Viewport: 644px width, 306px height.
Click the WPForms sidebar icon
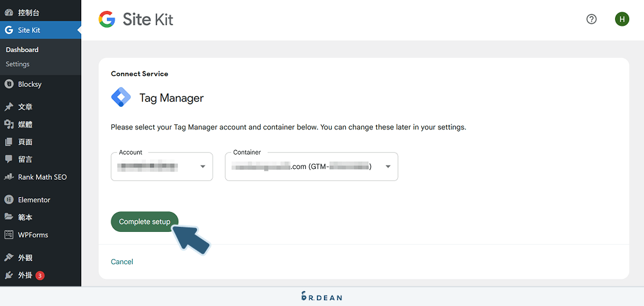[x=9, y=235]
